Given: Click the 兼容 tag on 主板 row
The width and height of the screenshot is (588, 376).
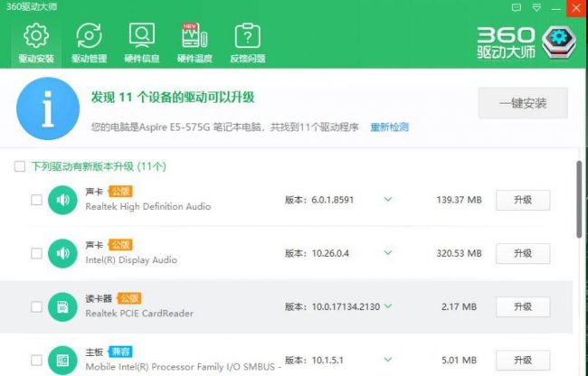Looking at the screenshot, I should 120,352.
